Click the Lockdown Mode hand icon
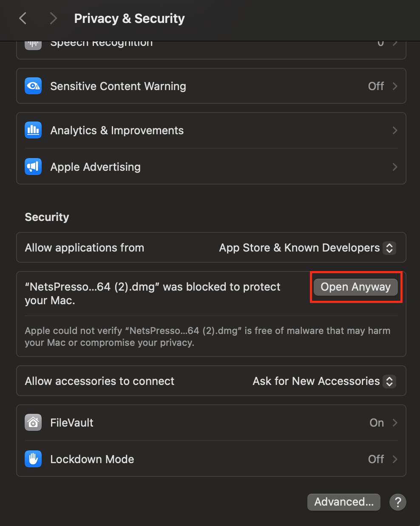The image size is (420, 526). pyautogui.click(x=33, y=459)
